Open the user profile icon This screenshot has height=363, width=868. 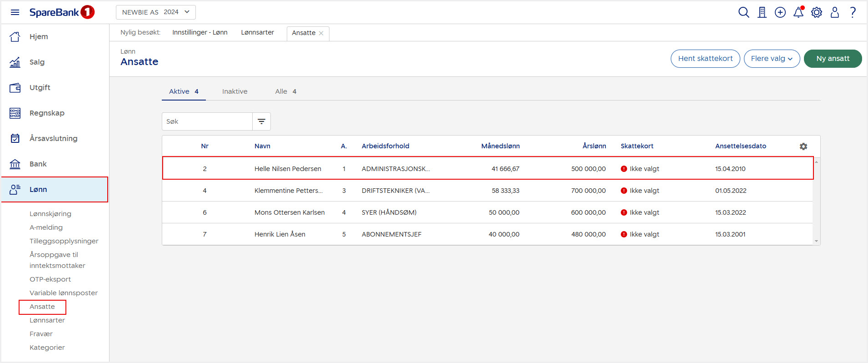click(x=835, y=12)
